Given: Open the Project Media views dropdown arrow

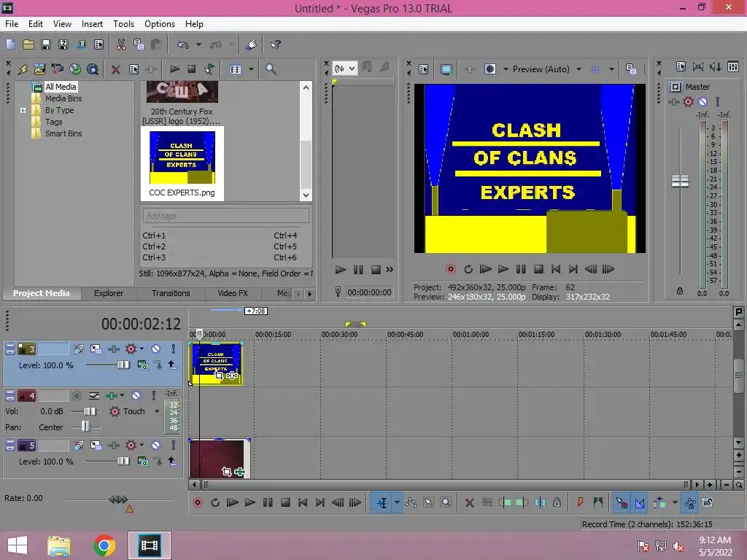Looking at the screenshot, I should point(251,69).
